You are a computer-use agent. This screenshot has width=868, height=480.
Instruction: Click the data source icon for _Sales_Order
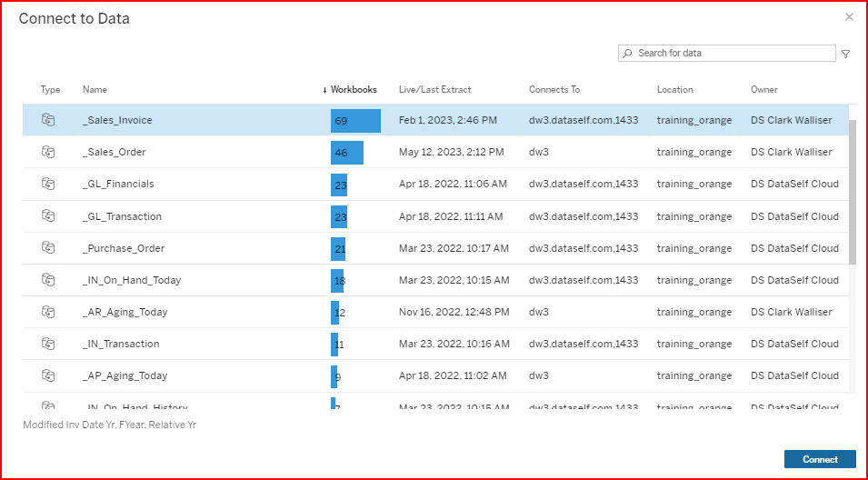[x=49, y=152]
